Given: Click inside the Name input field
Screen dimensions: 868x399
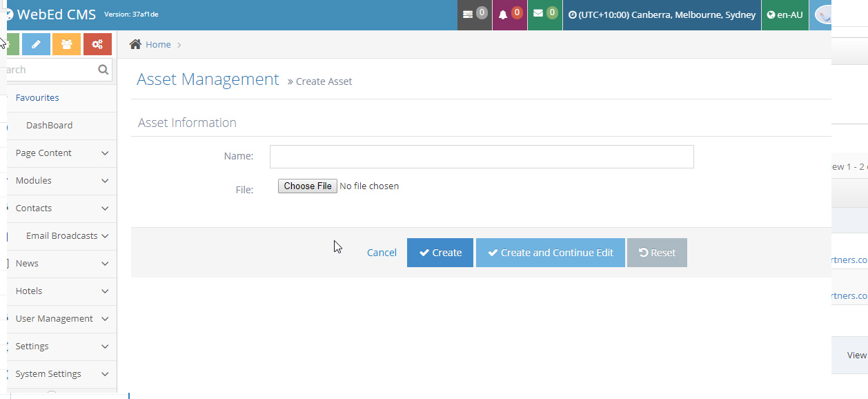Looking at the screenshot, I should [481, 157].
